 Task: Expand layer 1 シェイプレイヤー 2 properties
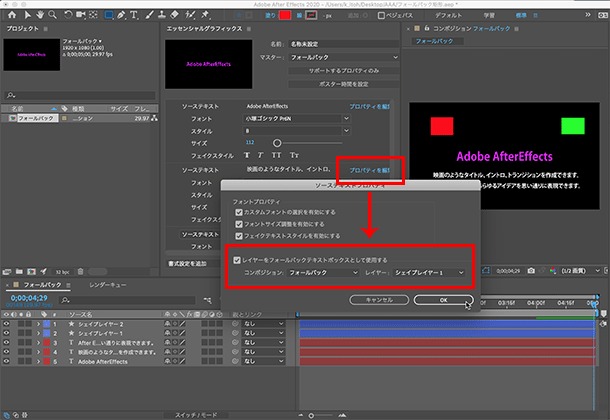click(39, 324)
